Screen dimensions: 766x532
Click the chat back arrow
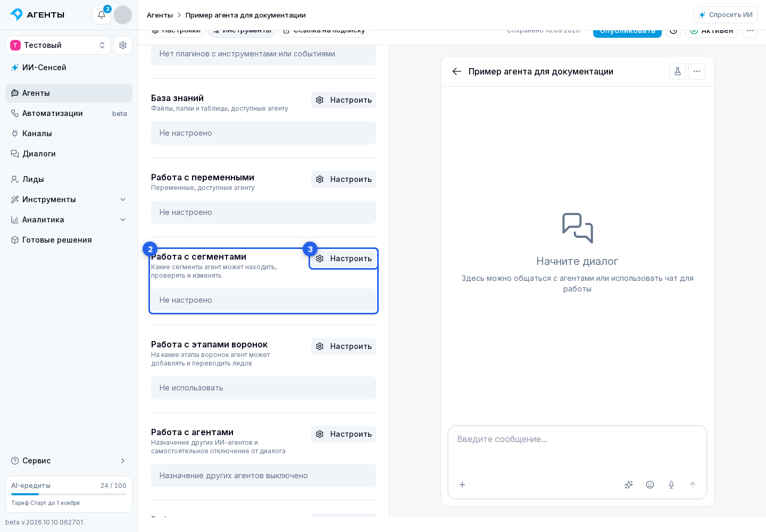456,71
